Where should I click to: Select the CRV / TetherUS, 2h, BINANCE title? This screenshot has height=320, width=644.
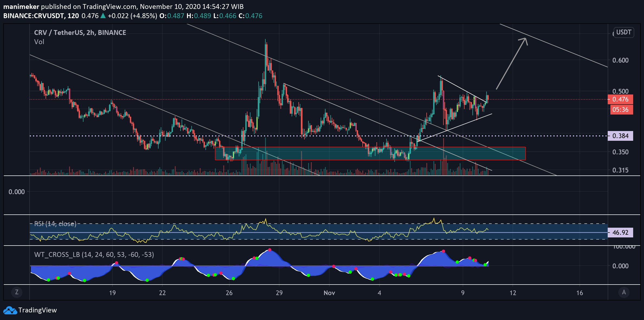(80, 32)
